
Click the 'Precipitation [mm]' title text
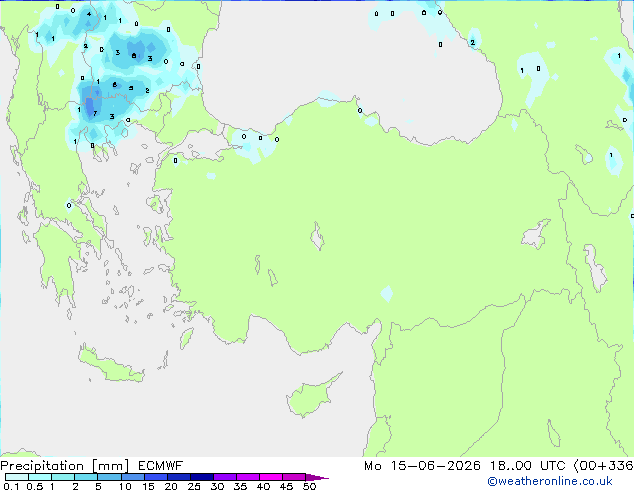point(64,466)
